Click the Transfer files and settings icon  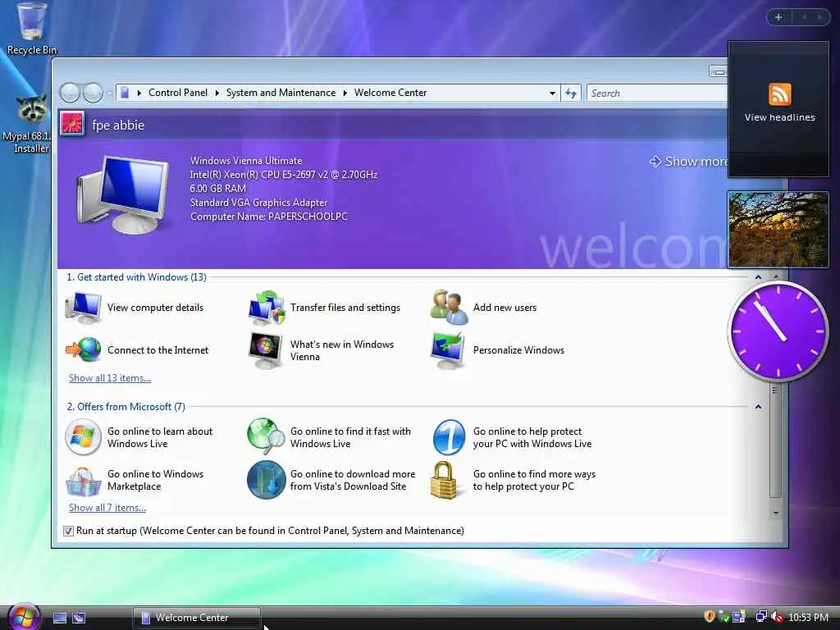267,308
